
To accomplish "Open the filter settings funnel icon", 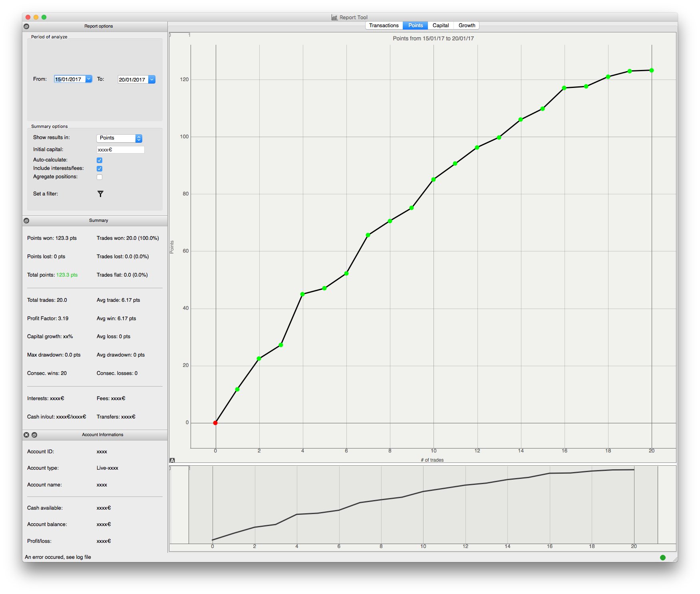I will (100, 194).
